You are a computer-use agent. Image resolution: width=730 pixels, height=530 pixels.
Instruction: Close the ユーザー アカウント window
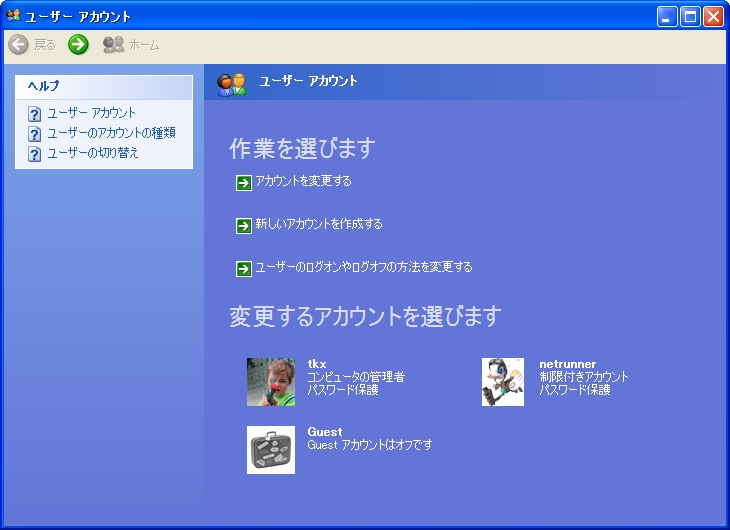(713, 17)
